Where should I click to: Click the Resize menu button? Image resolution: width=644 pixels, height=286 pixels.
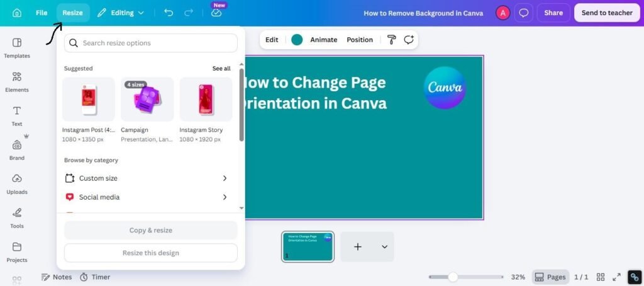coord(73,13)
